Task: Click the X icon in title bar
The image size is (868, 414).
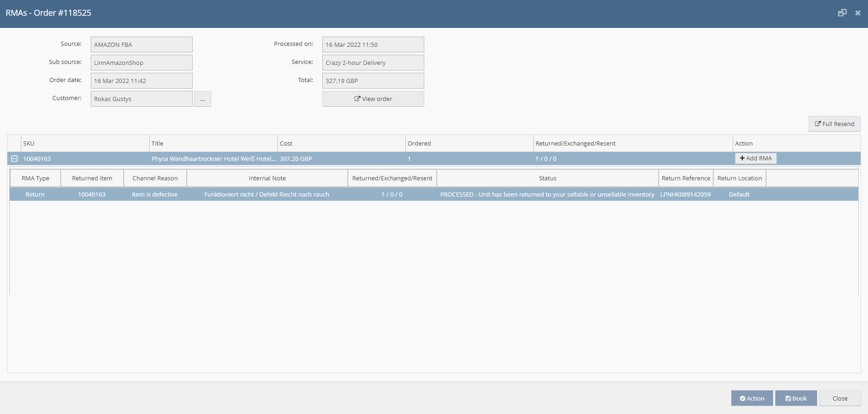Action: pos(858,13)
